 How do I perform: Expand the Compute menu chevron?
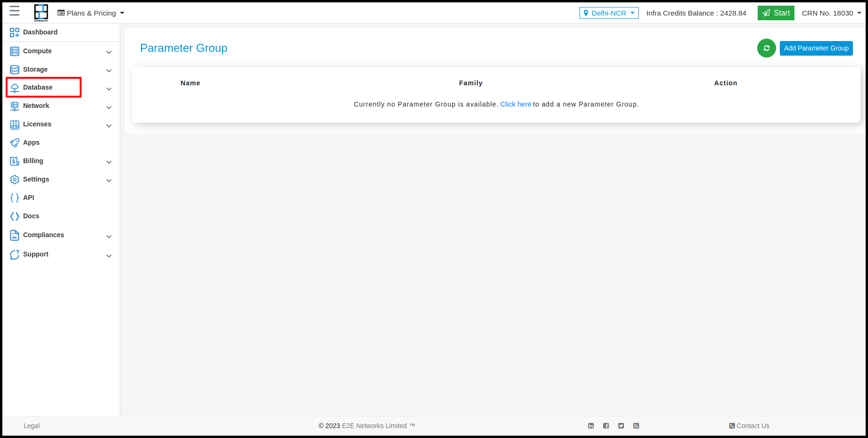tap(109, 52)
